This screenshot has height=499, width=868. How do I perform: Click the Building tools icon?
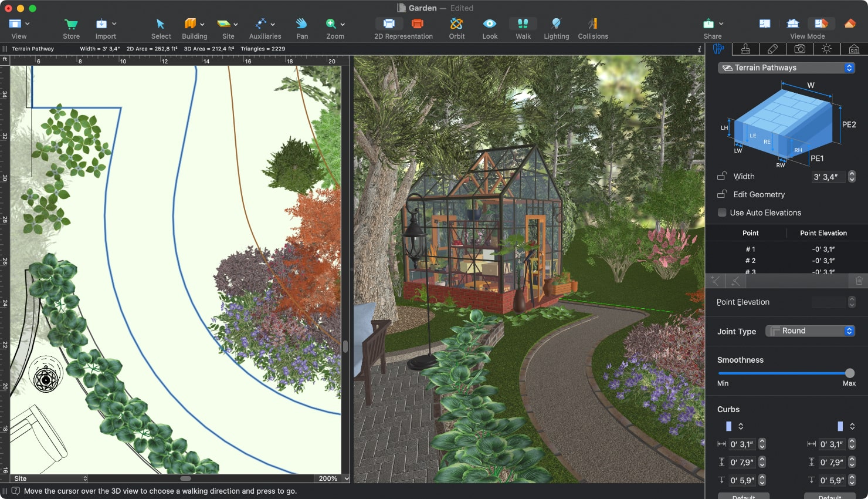coord(190,24)
